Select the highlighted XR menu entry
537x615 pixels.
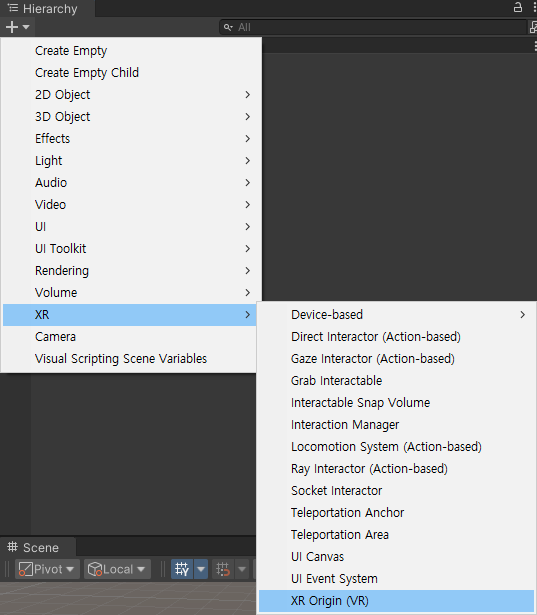point(130,315)
